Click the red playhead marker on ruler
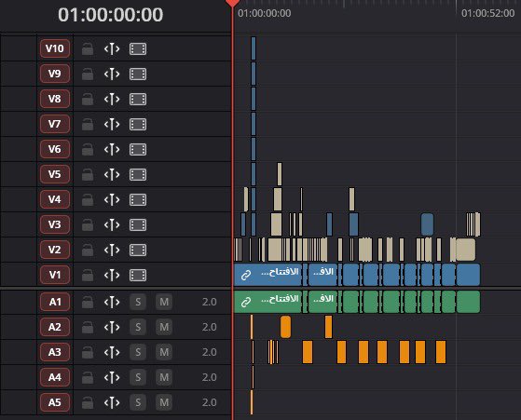This screenshot has width=521, height=420. (233, 3)
